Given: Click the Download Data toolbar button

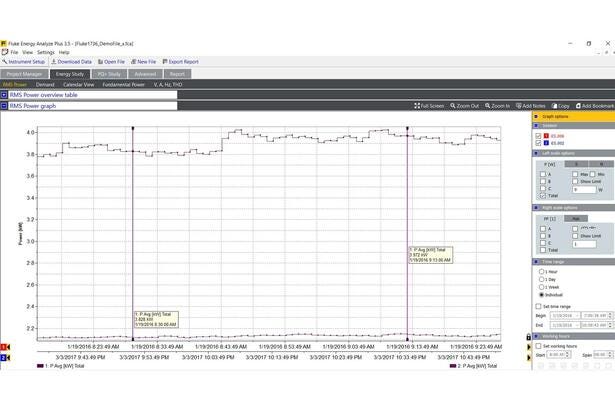Looking at the screenshot, I should coord(72,61).
